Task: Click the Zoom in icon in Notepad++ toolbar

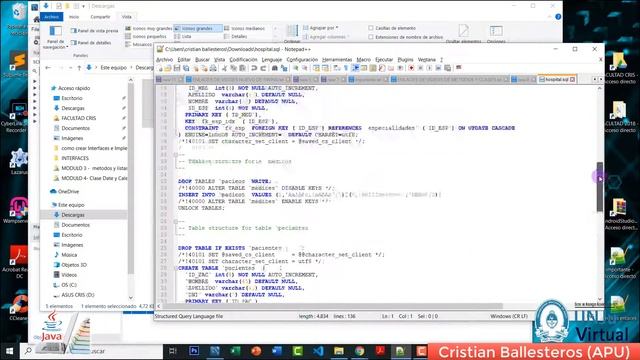Action: pyautogui.click(x=296, y=68)
